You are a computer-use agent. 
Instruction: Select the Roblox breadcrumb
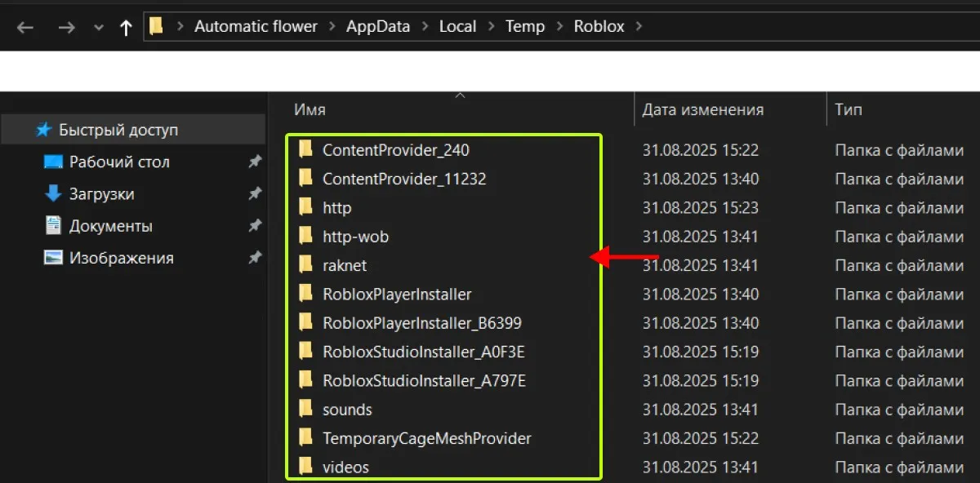click(599, 26)
